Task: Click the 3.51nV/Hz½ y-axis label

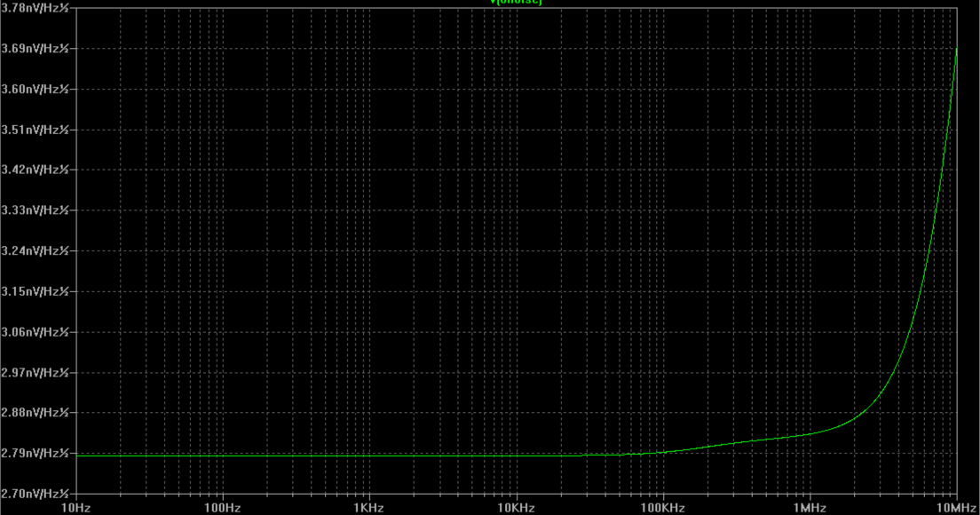Action: [35, 130]
